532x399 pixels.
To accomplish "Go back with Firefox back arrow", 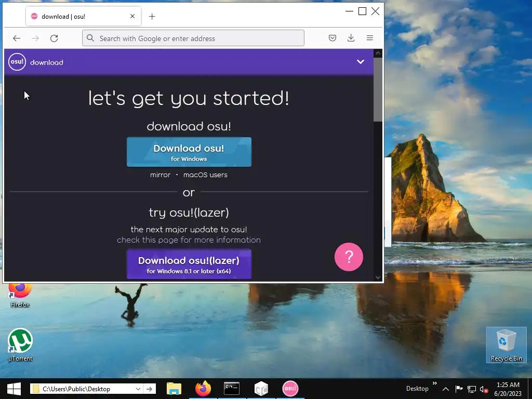I will point(17,38).
